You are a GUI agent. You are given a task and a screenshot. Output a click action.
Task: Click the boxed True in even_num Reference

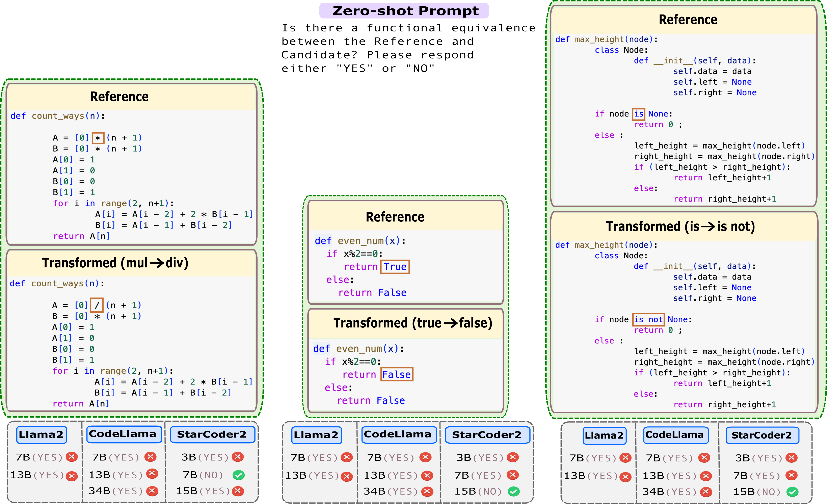pyautogui.click(x=395, y=267)
